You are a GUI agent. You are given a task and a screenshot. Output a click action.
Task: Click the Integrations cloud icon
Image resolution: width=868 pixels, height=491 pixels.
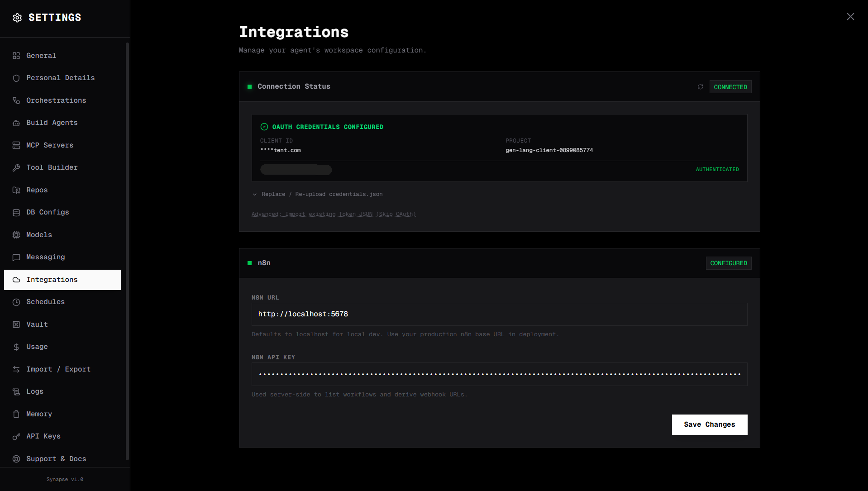pos(16,280)
